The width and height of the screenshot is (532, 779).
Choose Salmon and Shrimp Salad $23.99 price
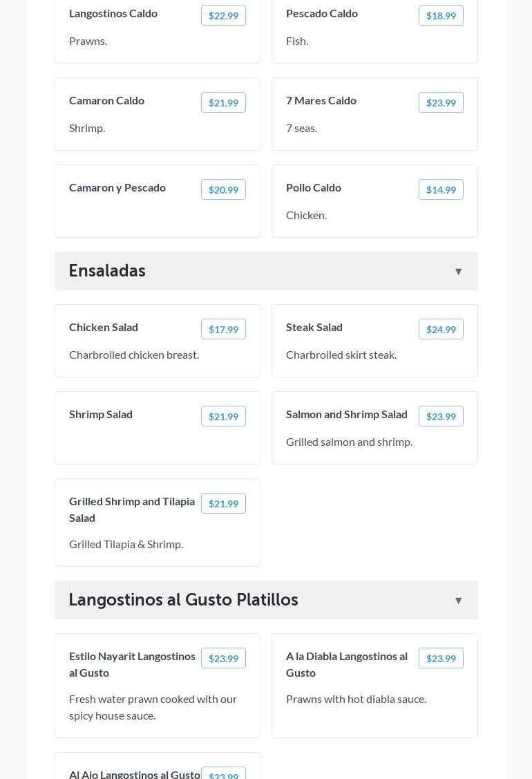point(441,416)
